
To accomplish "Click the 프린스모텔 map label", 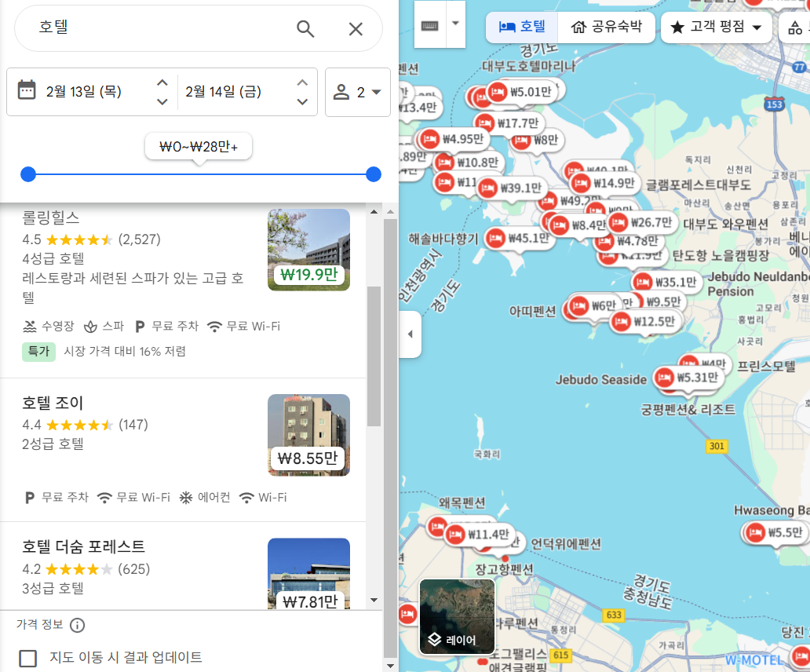I will click(x=766, y=366).
